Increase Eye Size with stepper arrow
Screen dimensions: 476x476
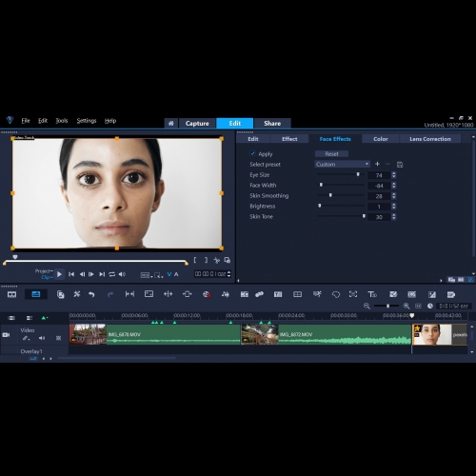tap(394, 173)
